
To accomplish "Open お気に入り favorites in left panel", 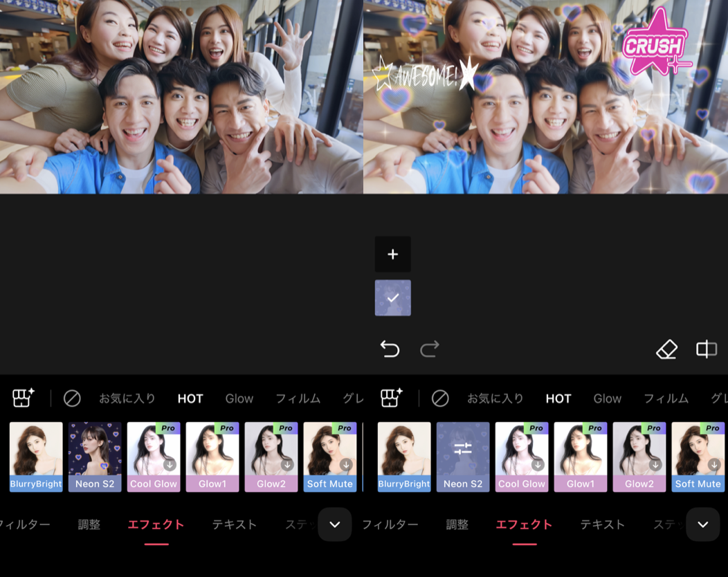I will click(127, 399).
